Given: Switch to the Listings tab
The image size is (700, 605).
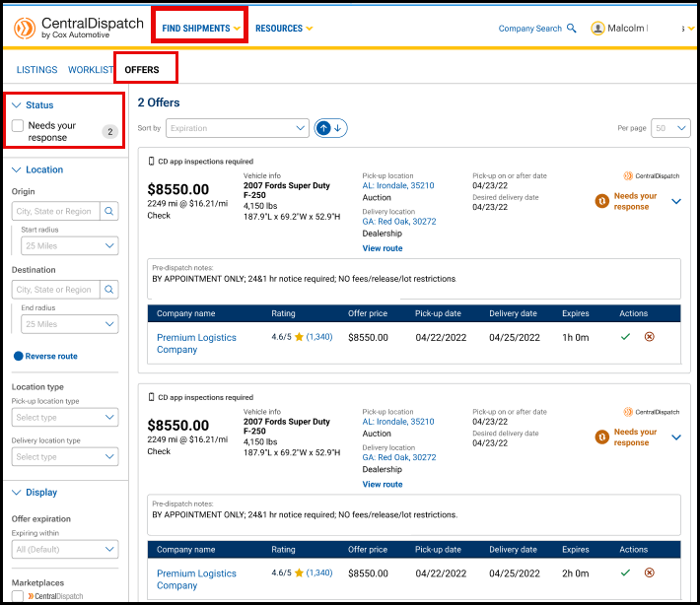Looking at the screenshot, I should coord(37,70).
